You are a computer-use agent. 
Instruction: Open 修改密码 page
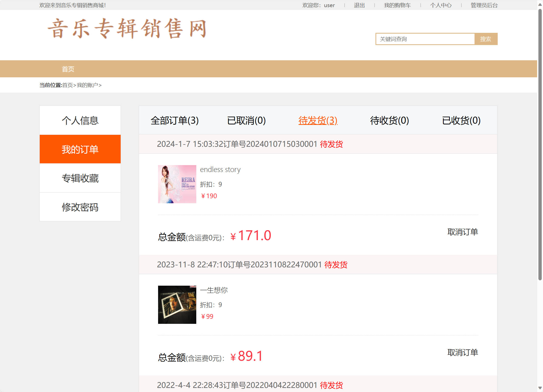80,207
